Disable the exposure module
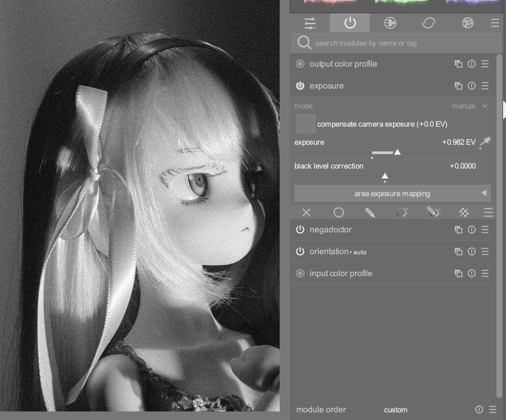The width and height of the screenshot is (506, 420). coord(300,86)
